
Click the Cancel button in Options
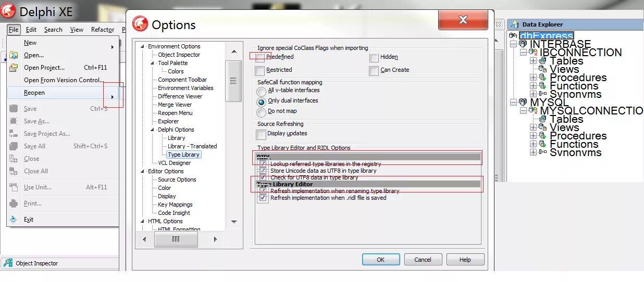pyautogui.click(x=423, y=260)
